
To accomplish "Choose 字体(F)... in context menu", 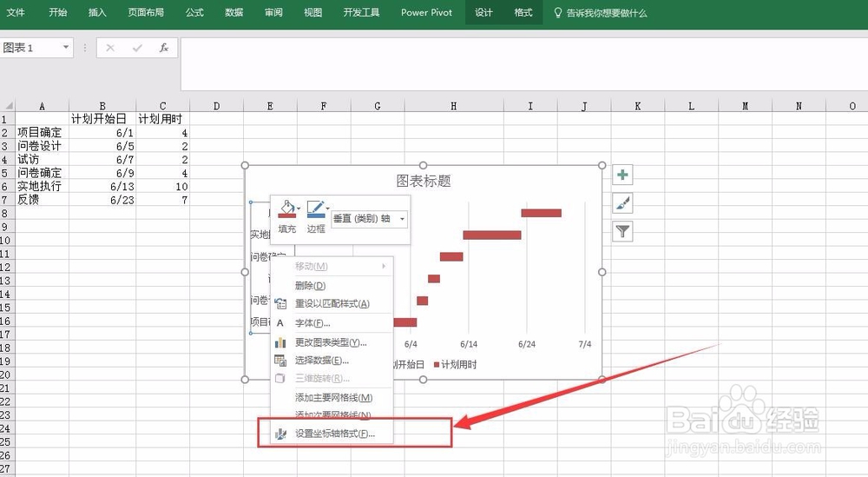I will tap(332, 323).
